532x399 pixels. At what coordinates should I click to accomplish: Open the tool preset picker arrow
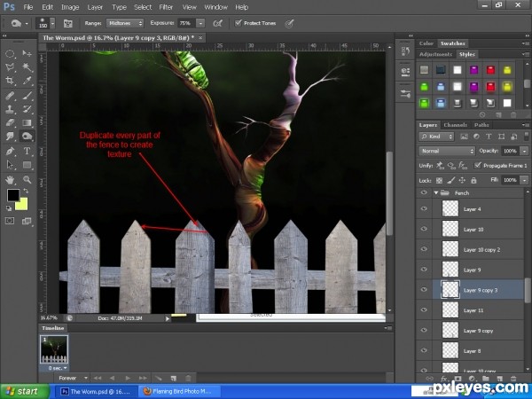coord(27,23)
